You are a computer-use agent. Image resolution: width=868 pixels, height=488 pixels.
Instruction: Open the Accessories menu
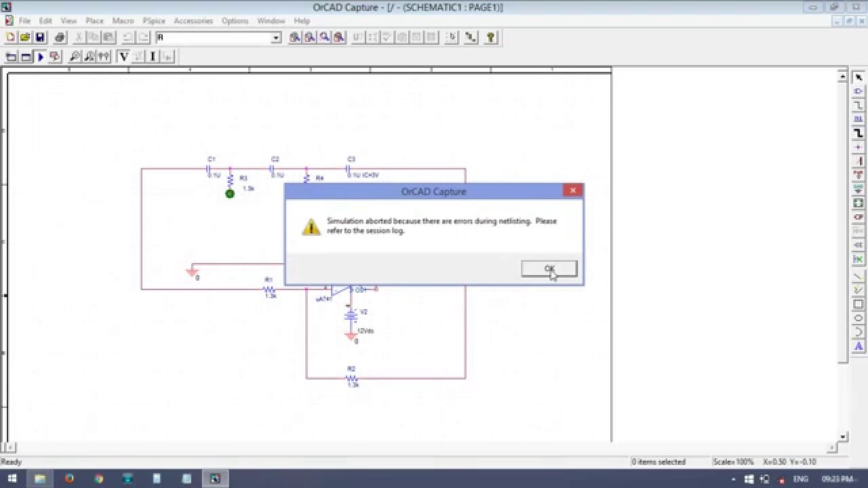point(193,21)
